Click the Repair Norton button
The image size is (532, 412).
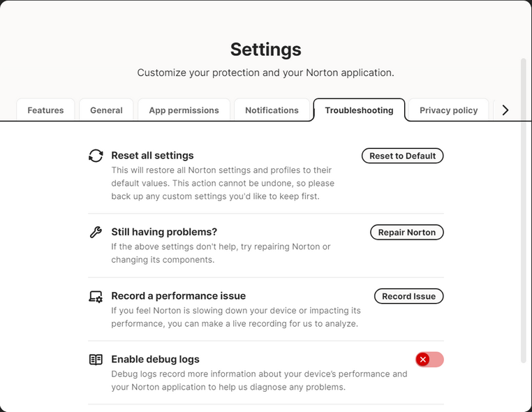[x=406, y=233]
